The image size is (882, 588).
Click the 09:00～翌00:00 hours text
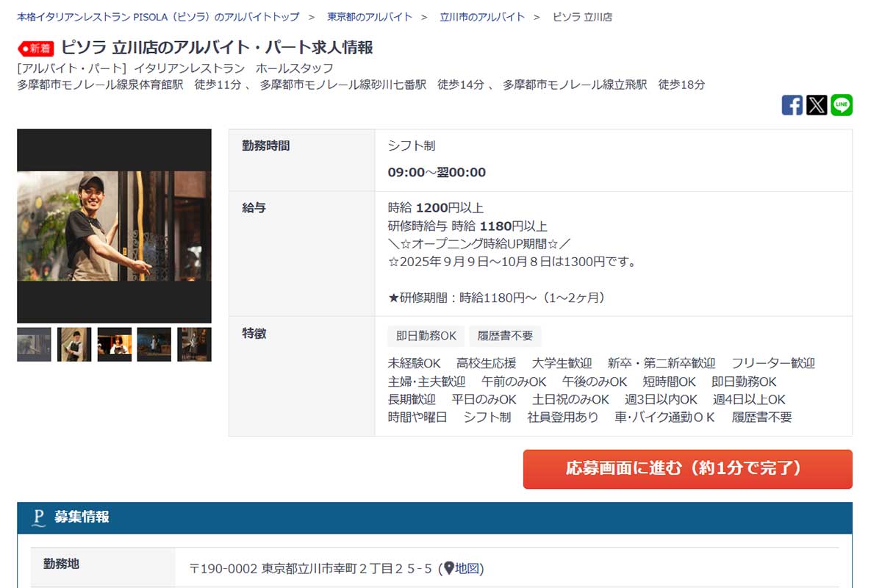pyautogui.click(x=437, y=173)
